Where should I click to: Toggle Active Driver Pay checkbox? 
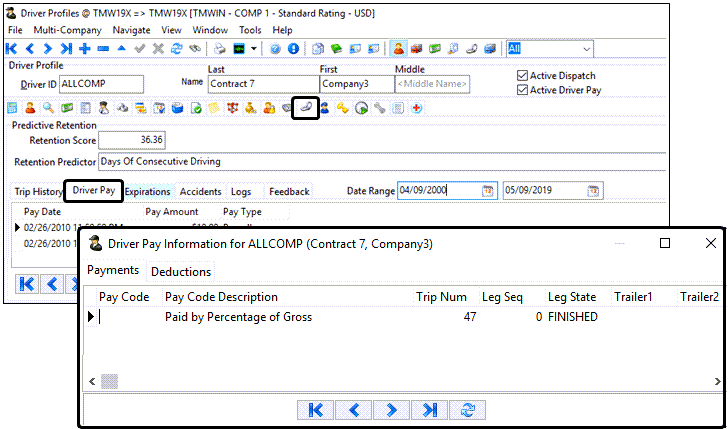pyautogui.click(x=522, y=90)
